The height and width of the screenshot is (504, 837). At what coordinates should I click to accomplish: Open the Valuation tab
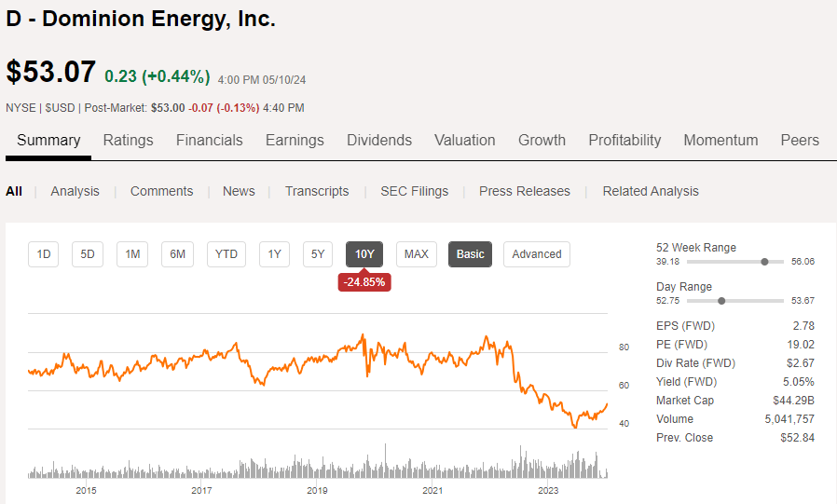tap(464, 141)
